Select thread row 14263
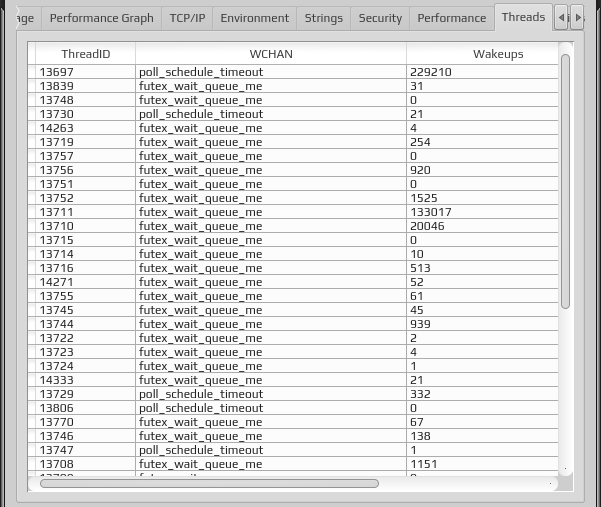601x507 pixels. (293, 128)
